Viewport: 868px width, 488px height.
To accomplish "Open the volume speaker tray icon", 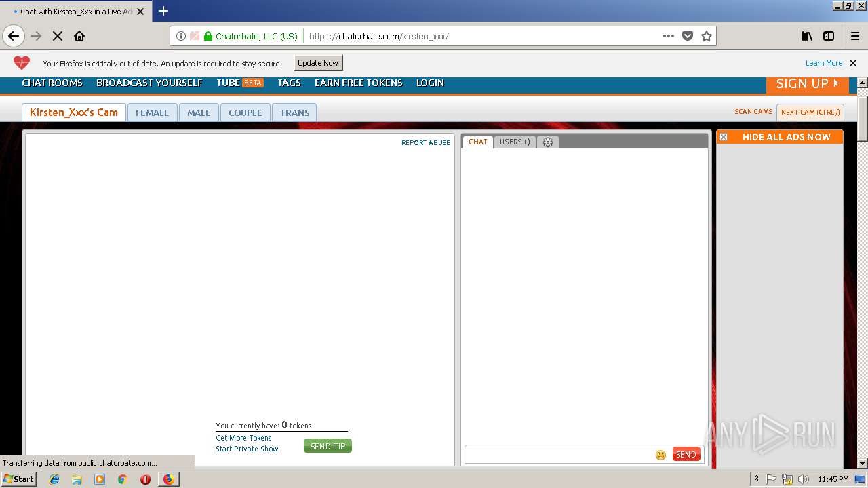I will click(x=804, y=479).
